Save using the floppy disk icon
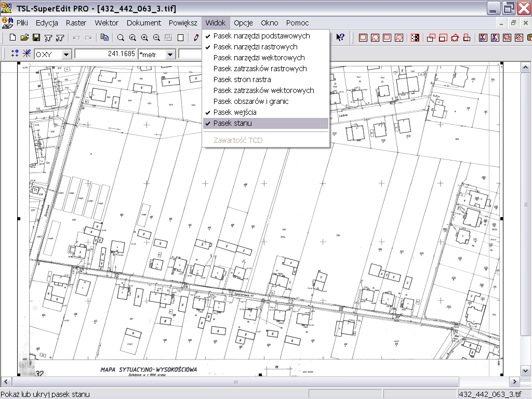The height and width of the screenshot is (399, 532). [x=36, y=37]
